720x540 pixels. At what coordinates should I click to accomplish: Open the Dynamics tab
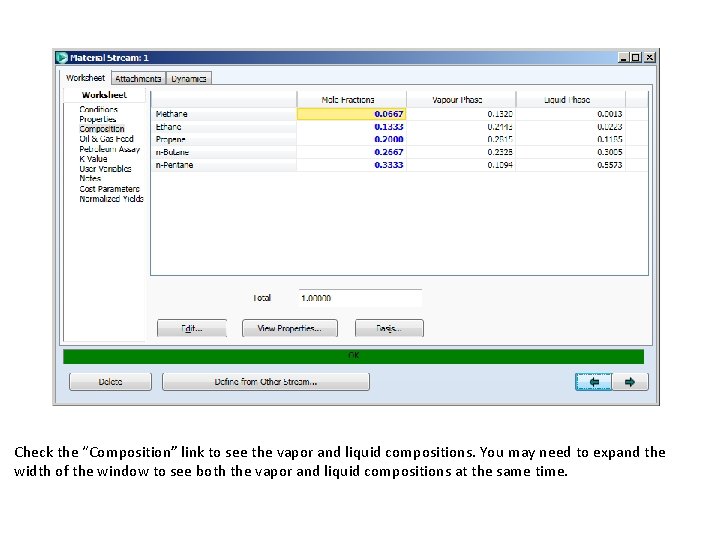click(189, 79)
